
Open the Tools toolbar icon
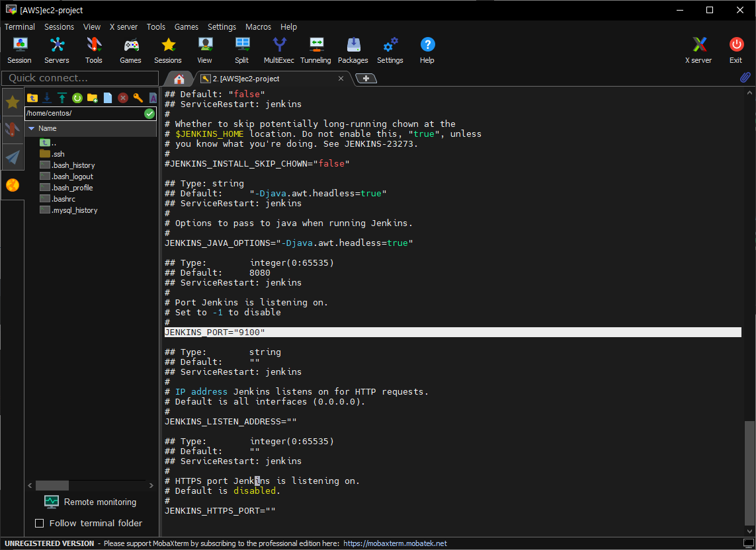tap(94, 50)
